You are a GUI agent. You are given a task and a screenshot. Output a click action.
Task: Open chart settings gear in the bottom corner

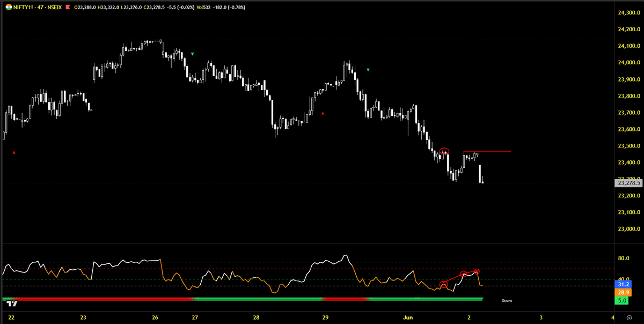pyautogui.click(x=628, y=318)
